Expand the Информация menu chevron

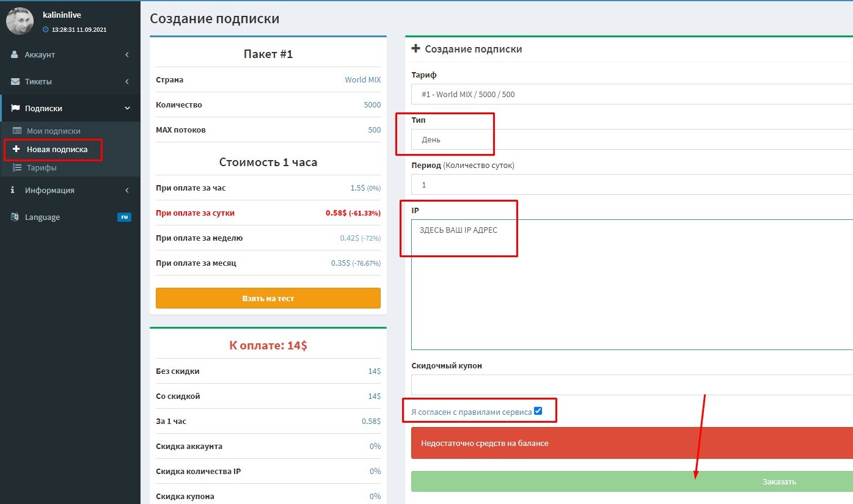tap(127, 190)
